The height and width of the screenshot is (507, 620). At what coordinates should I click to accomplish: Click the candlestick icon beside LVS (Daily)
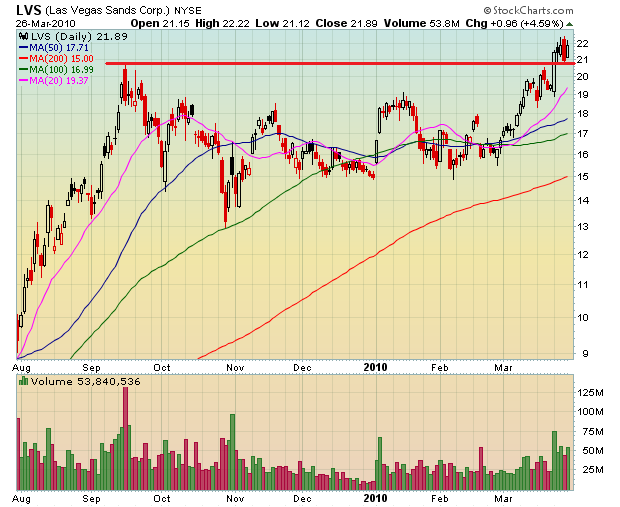point(23,37)
